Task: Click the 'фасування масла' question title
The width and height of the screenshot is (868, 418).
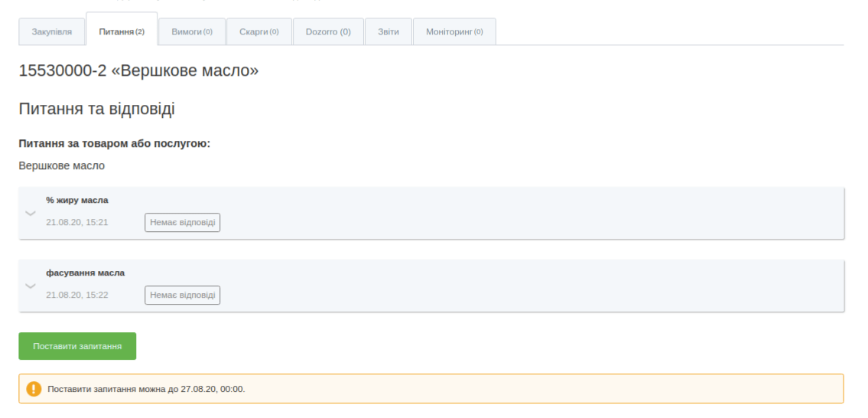Action: click(x=85, y=273)
